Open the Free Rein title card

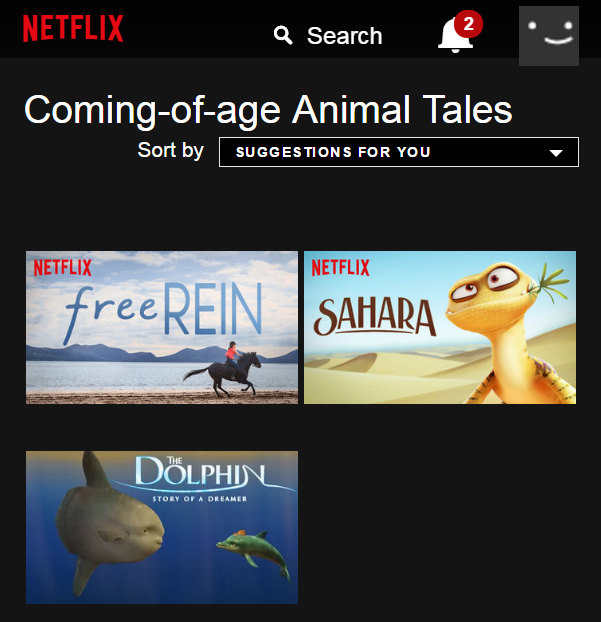[x=162, y=327]
